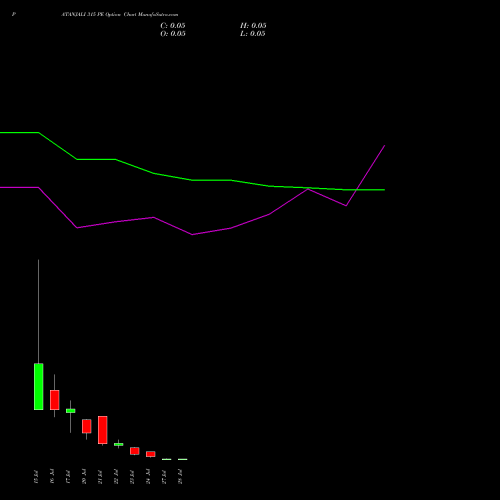Click the '23 Jul' date axis label
The image size is (500, 500).
click(132, 477)
